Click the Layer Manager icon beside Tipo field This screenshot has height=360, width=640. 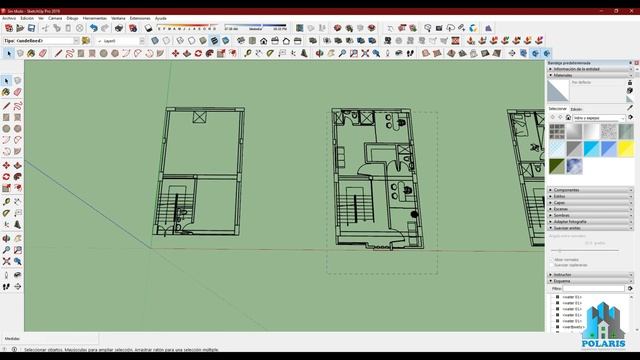(x=86, y=41)
